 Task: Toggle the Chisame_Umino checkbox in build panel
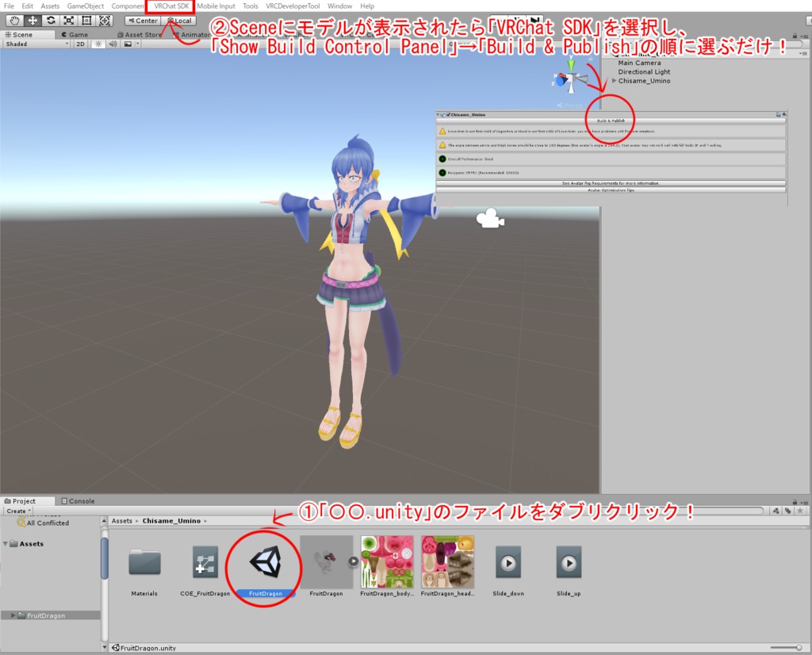[x=449, y=114]
